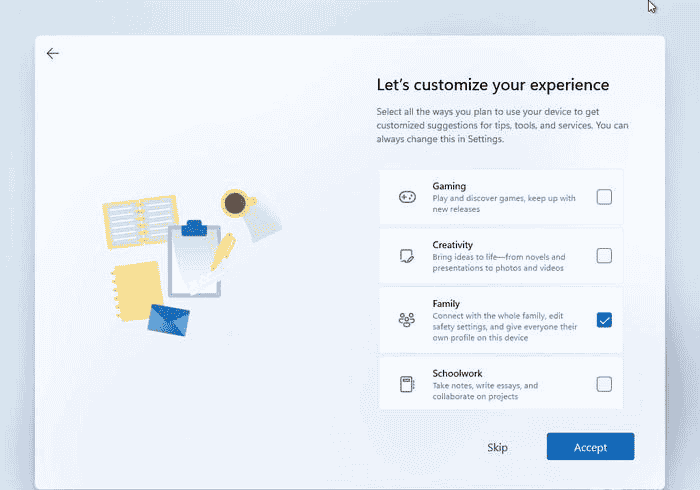Screen dimensions: 700x490
Task: Click the Creativity pen-and-paper icon
Action: (x=406, y=256)
